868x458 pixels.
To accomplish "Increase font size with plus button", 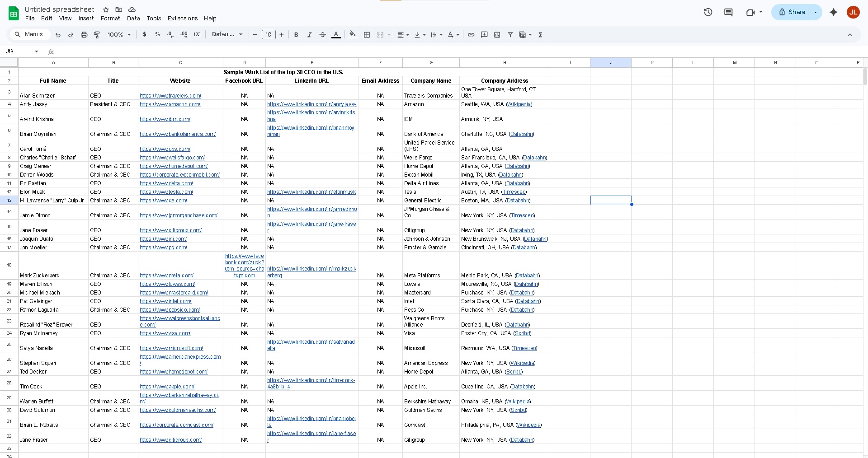I will click(x=282, y=35).
